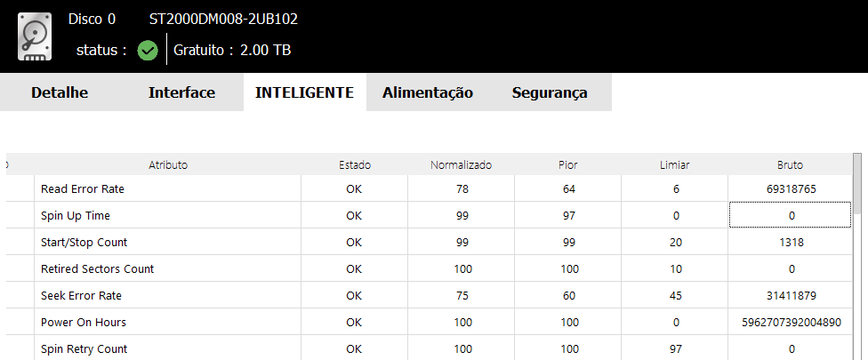Switch to the Interface tab
The height and width of the screenshot is (360, 868).
[x=181, y=92]
